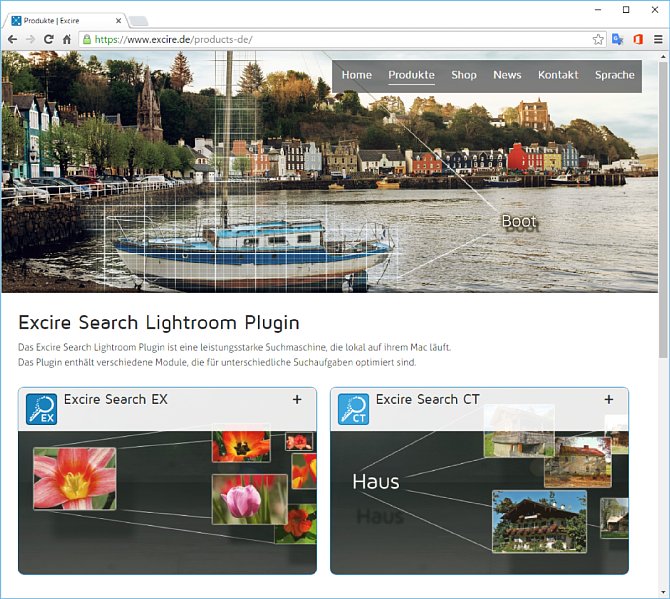
Task: Go to the browser home page
Action: pyautogui.click(x=66, y=39)
